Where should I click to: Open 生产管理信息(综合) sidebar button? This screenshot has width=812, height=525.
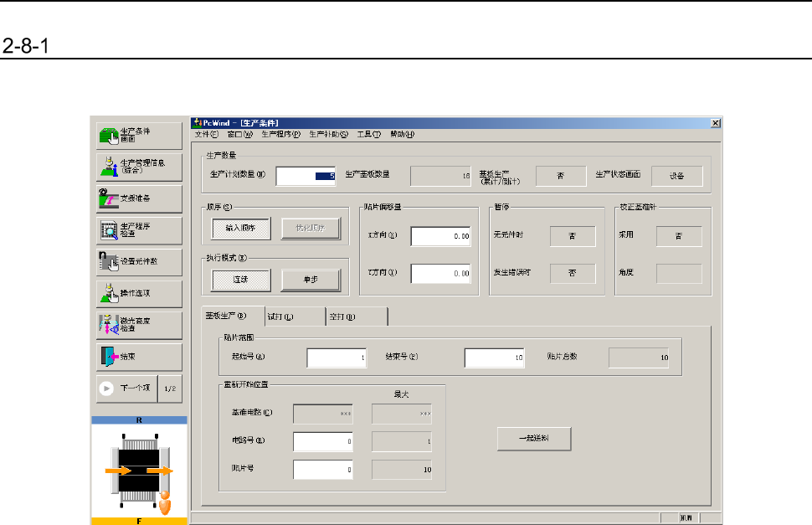(x=139, y=167)
